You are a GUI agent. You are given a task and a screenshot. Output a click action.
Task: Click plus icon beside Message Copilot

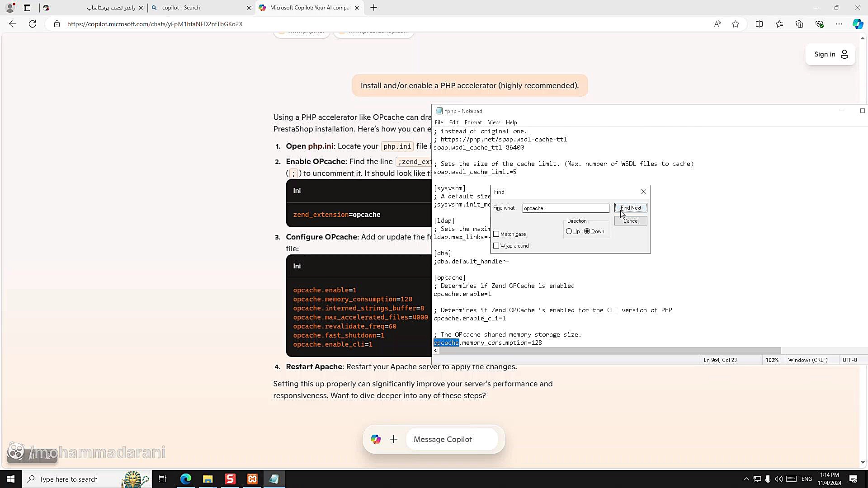394,439
